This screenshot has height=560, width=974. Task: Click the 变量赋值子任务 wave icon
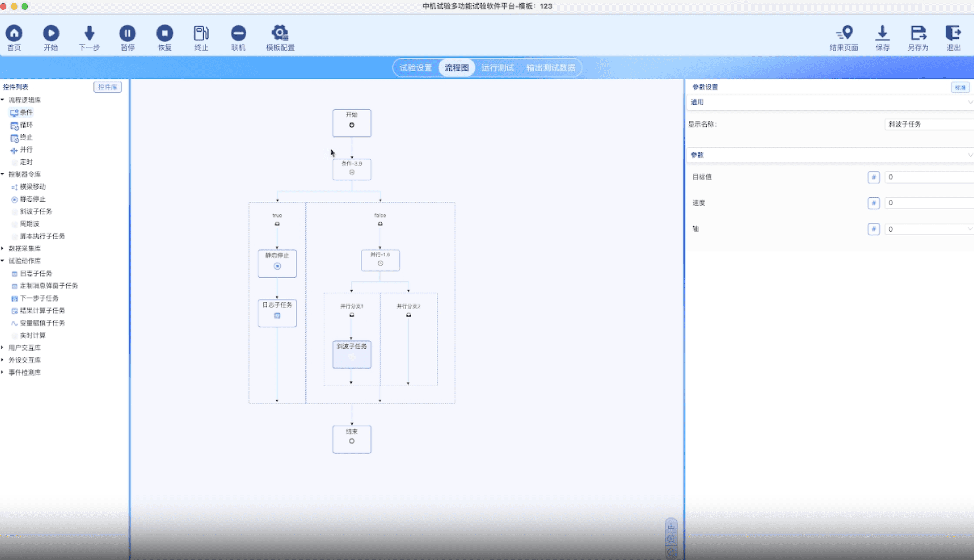coord(14,323)
